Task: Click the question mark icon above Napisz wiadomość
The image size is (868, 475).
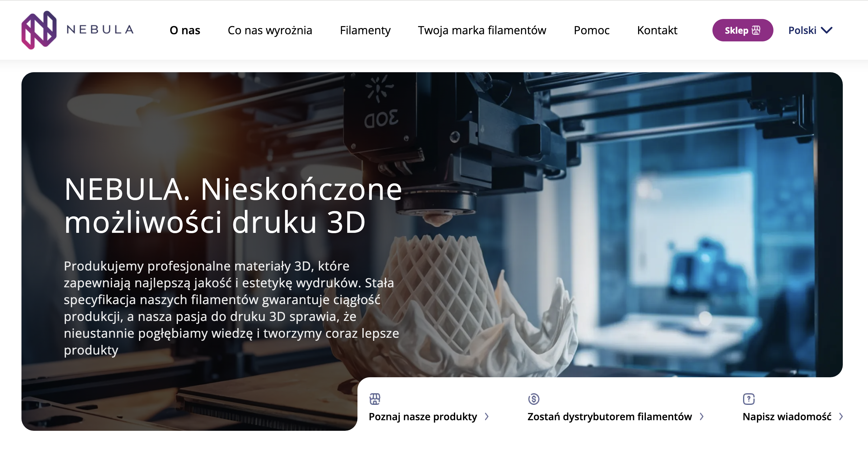Action: 749,399
